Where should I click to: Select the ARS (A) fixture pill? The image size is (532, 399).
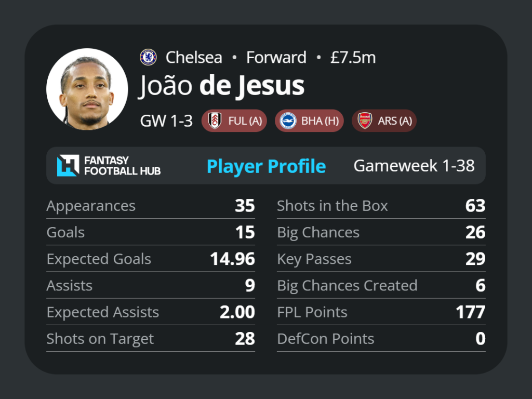(x=384, y=121)
